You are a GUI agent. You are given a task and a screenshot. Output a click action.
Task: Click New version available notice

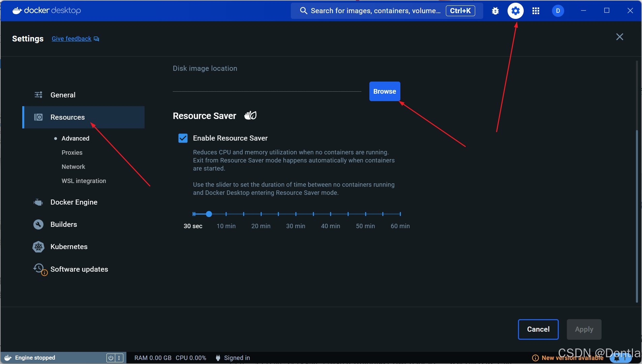(x=572, y=358)
